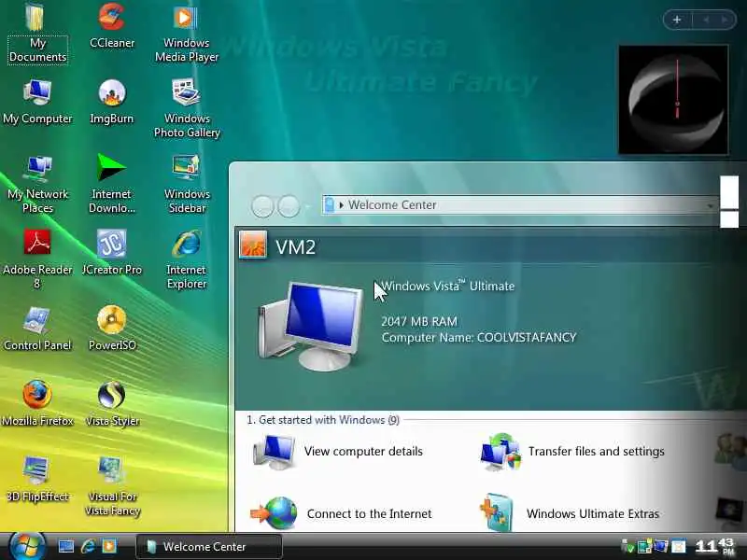Click the Windows Vista Ultimate text
The height and width of the screenshot is (560, 747).
(448, 286)
